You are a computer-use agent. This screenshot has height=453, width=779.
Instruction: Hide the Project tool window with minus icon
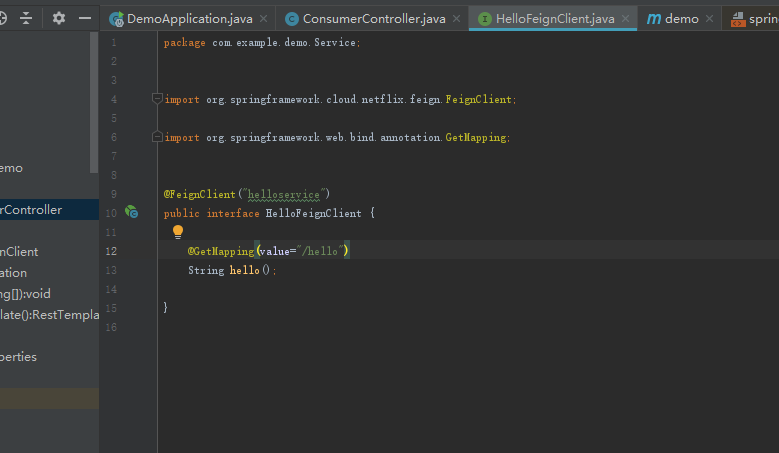click(x=85, y=18)
